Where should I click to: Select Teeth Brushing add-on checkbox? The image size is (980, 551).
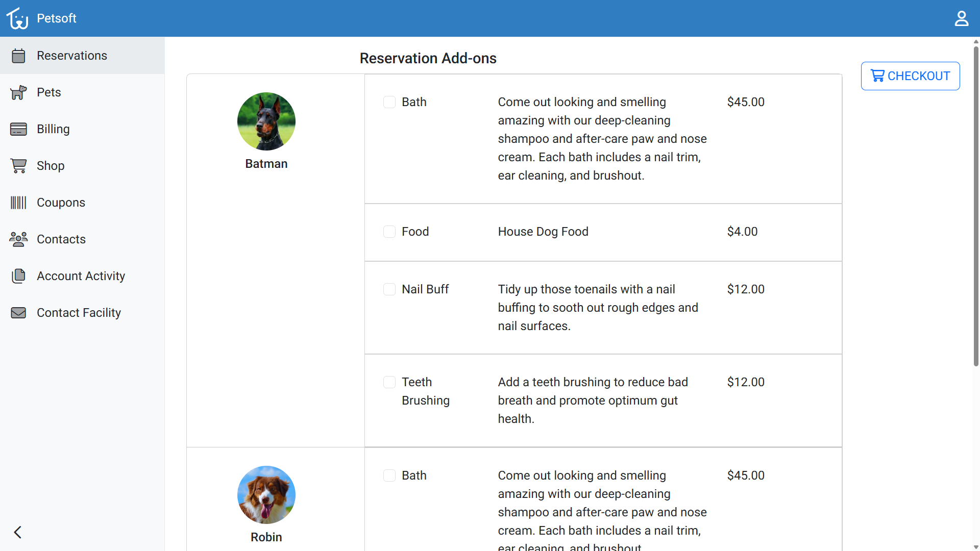coord(389,382)
